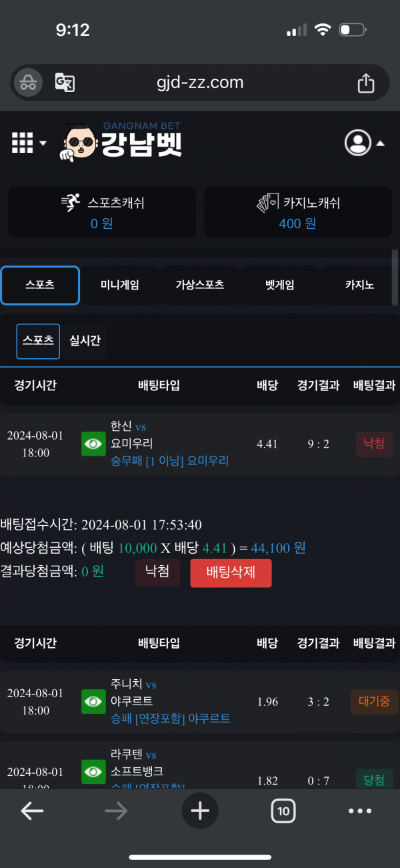Open the user profile account icon
The height and width of the screenshot is (868, 400).
tap(358, 142)
